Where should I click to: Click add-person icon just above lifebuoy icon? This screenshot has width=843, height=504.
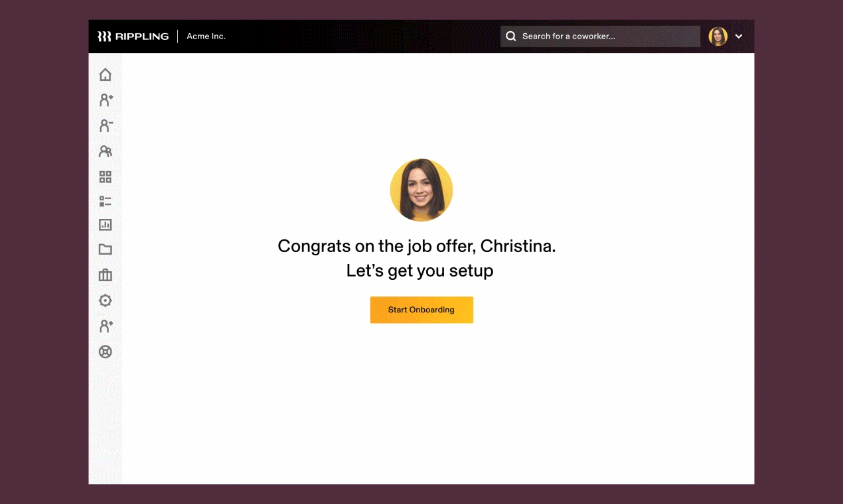click(106, 326)
